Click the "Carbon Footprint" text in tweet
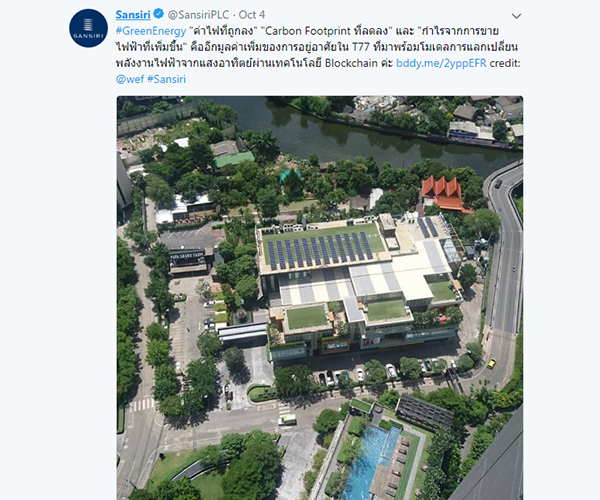 point(307,31)
